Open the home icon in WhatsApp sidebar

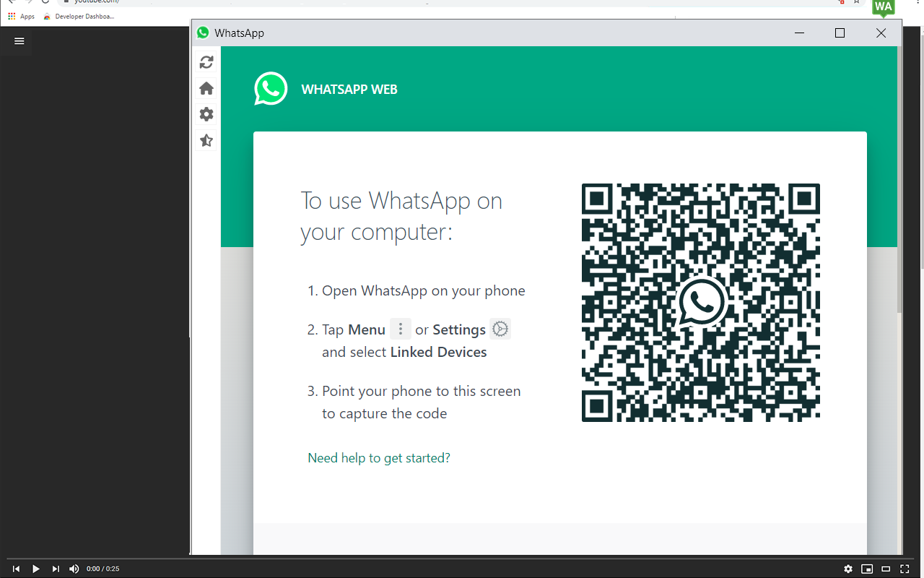(206, 88)
